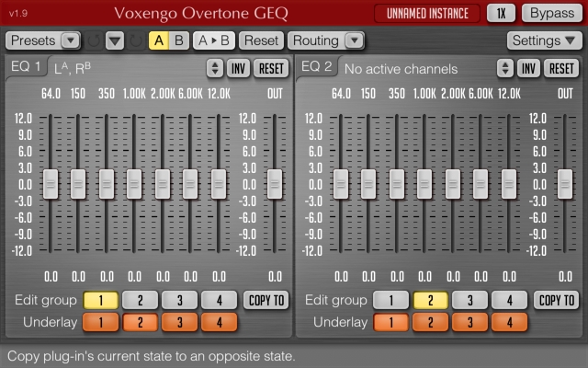Image resolution: width=588 pixels, height=368 pixels.
Task: Switch to state B
Action: [x=179, y=40]
